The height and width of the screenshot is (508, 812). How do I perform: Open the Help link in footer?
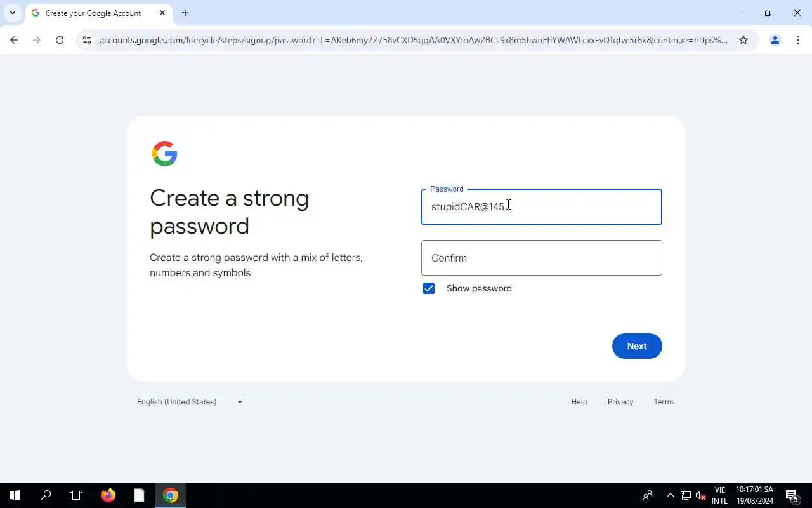click(x=579, y=402)
